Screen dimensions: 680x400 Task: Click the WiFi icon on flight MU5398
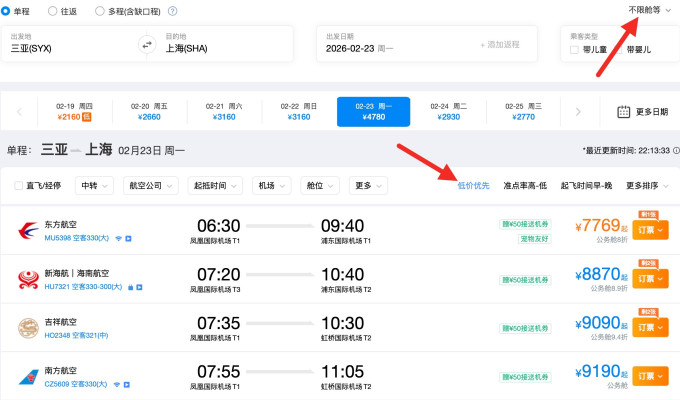pyautogui.click(x=118, y=239)
